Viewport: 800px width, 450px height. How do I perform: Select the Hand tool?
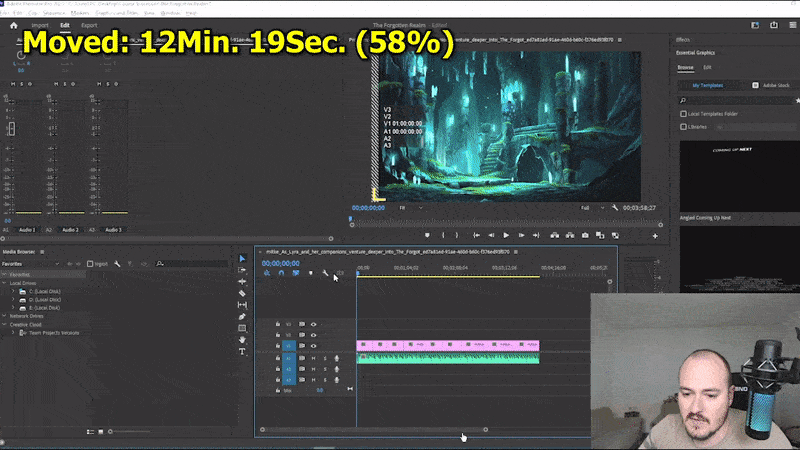point(242,340)
